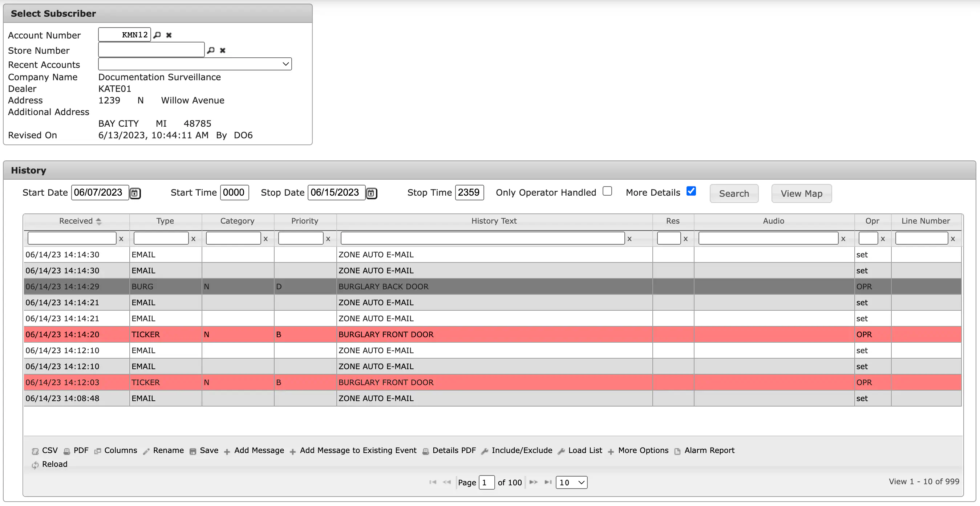Clear the History Text column filter
Viewport: 980px width, 506px height.
pyautogui.click(x=629, y=239)
